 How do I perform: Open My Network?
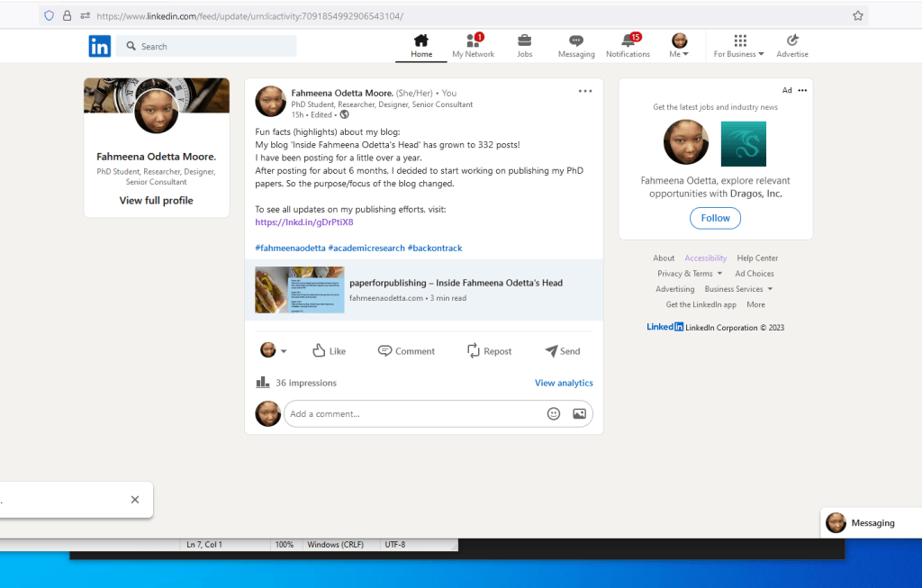(473, 41)
